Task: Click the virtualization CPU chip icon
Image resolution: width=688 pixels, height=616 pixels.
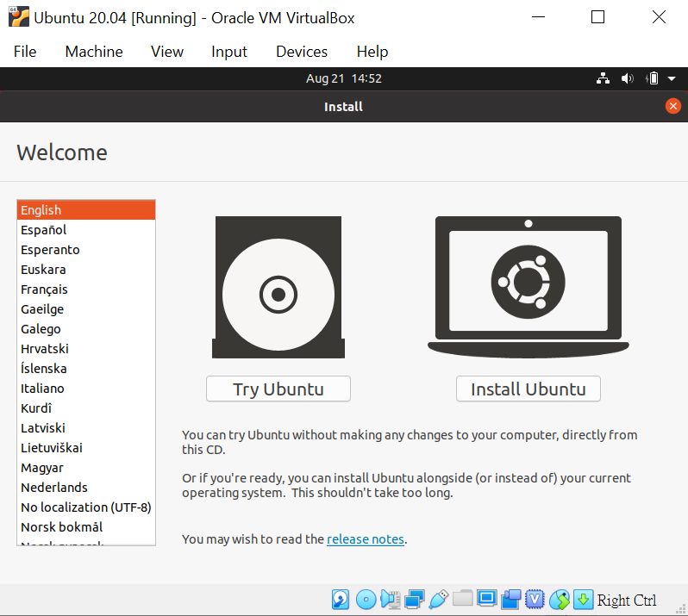Action: tap(535, 600)
